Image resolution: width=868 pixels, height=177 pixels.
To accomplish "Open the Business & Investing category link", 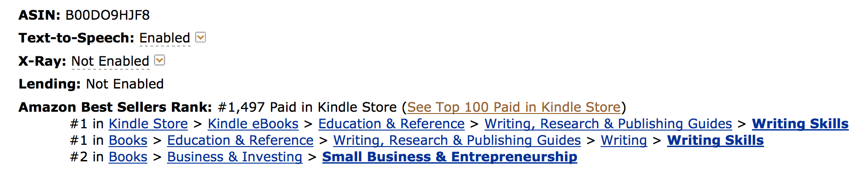I will (235, 157).
